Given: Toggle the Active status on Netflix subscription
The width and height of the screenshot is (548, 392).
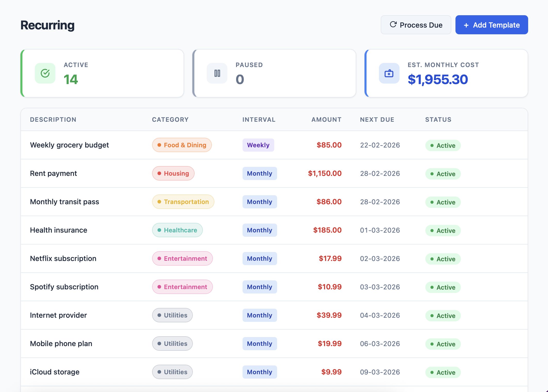Looking at the screenshot, I should [x=443, y=259].
